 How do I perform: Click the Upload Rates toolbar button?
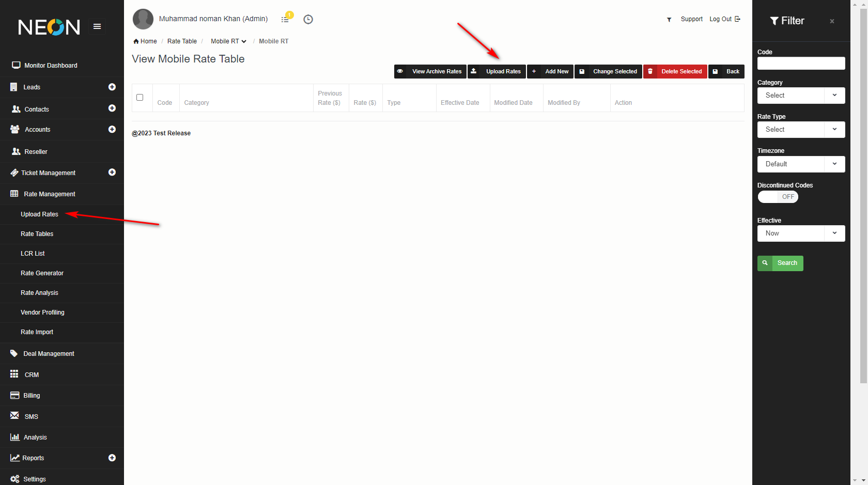point(497,72)
